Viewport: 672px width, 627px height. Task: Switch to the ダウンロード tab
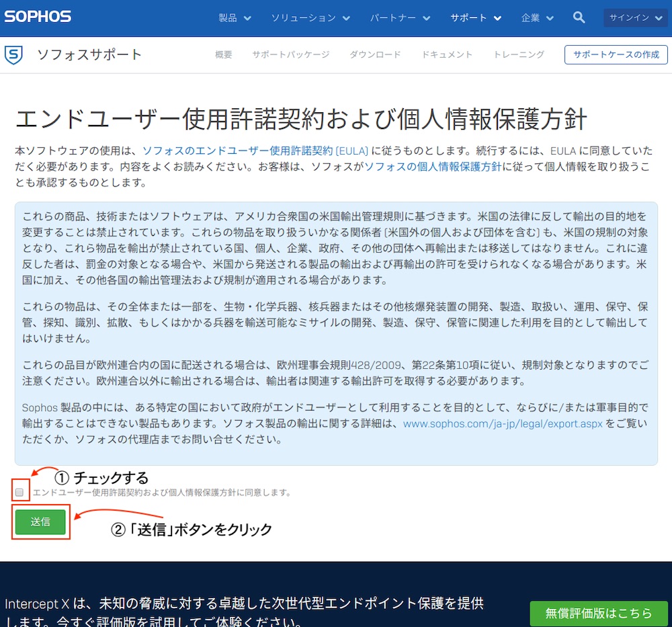click(x=375, y=54)
